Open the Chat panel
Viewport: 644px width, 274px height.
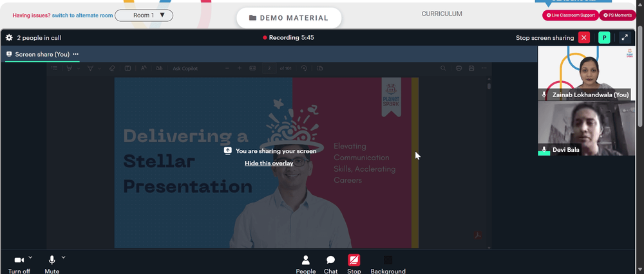330,265
